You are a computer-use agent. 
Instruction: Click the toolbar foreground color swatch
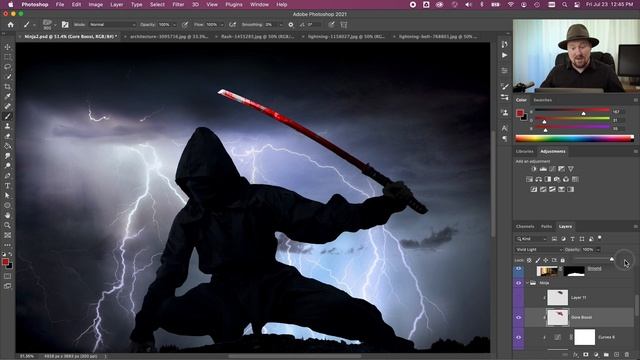tap(5, 262)
